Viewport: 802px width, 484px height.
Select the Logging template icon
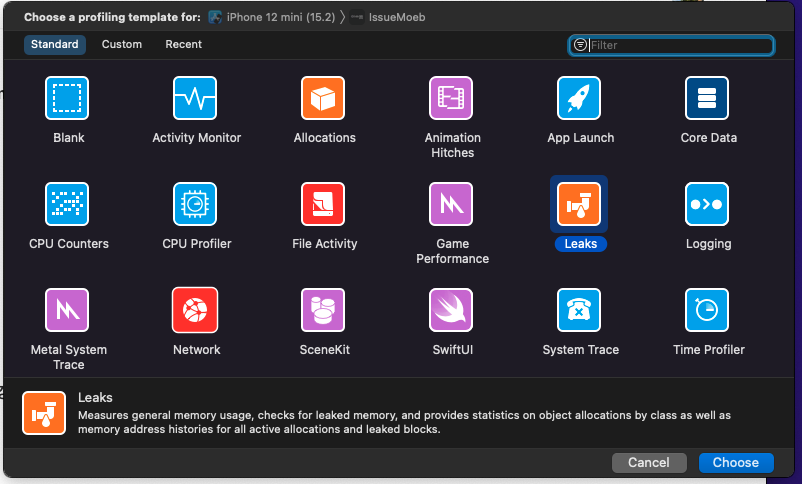pyautogui.click(x=707, y=204)
